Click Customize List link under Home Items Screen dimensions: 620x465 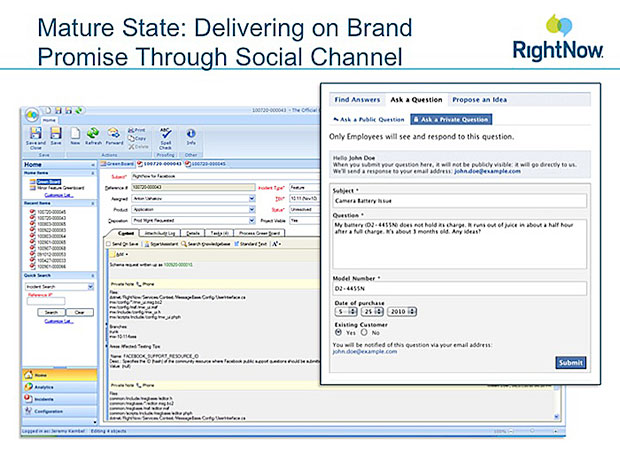(x=59, y=195)
